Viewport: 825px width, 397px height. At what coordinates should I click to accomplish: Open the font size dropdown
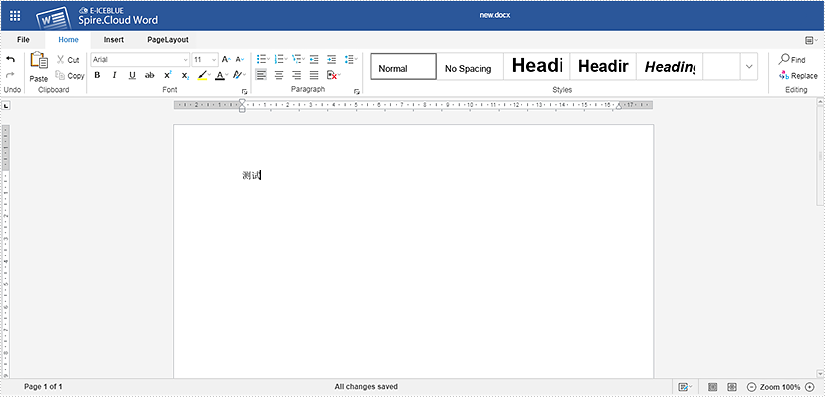click(205, 59)
